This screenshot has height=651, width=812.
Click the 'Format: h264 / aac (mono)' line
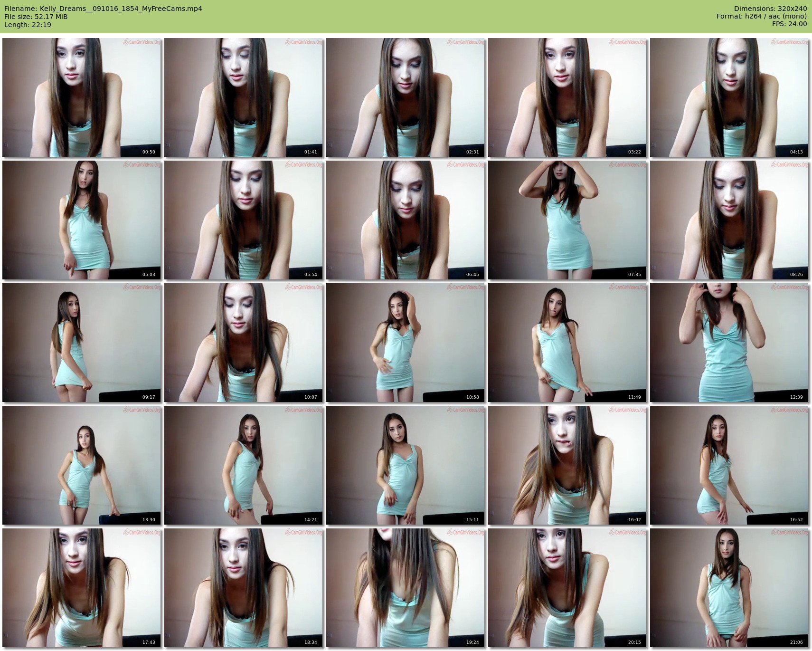coord(762,16)
